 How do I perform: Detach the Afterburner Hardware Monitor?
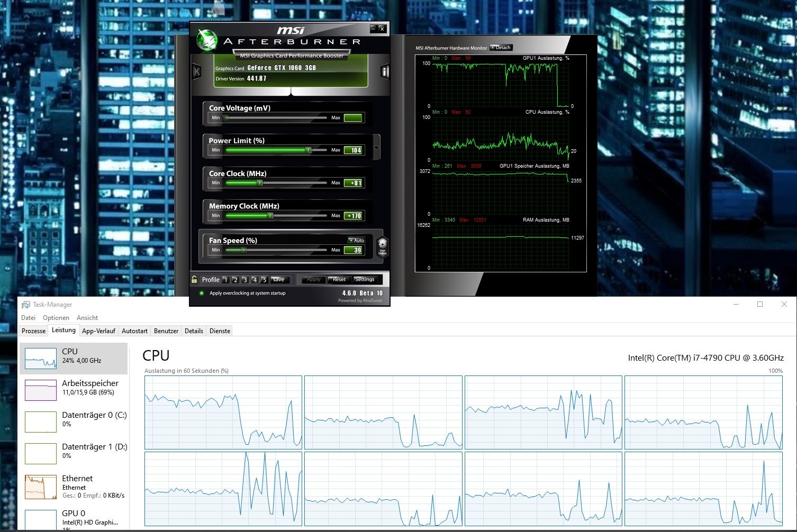pyautogui.click(x=501, y=48)
